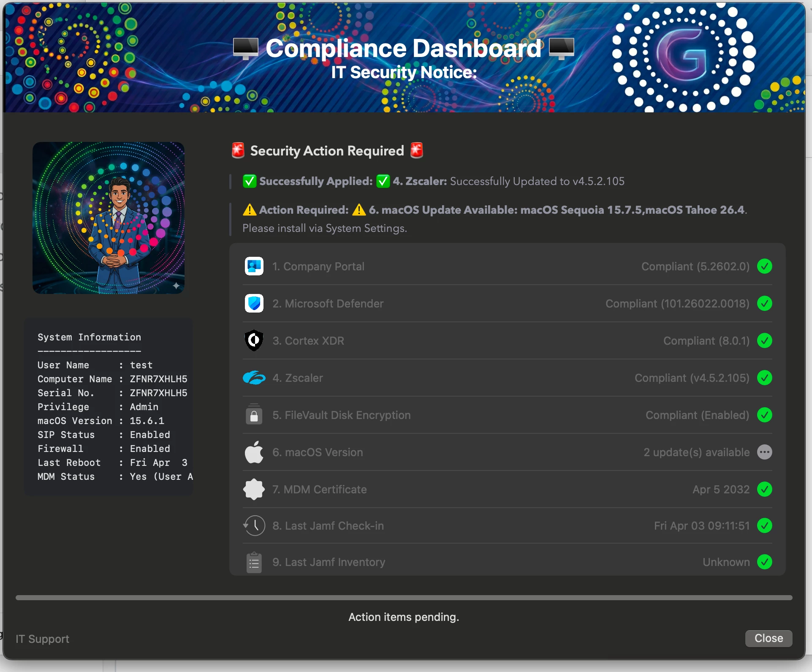Click the green checkmark for Cortex XDR
Screen dimensions: 812x672
coord(764,340)
